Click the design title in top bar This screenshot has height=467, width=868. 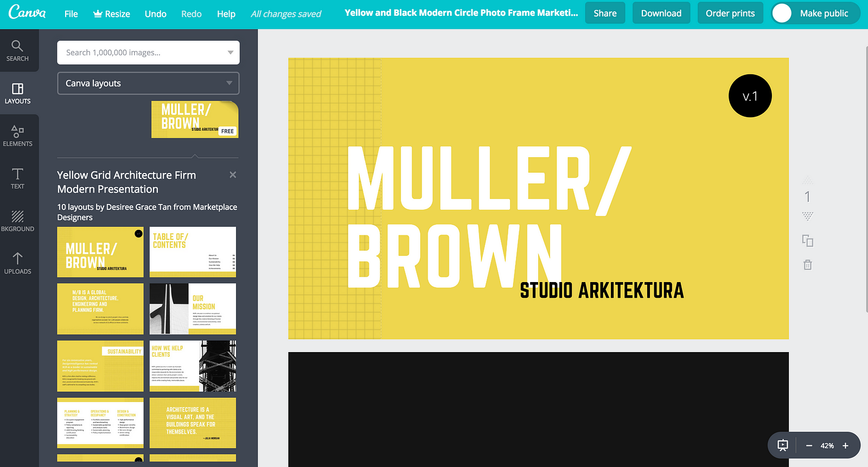[461, 12]
